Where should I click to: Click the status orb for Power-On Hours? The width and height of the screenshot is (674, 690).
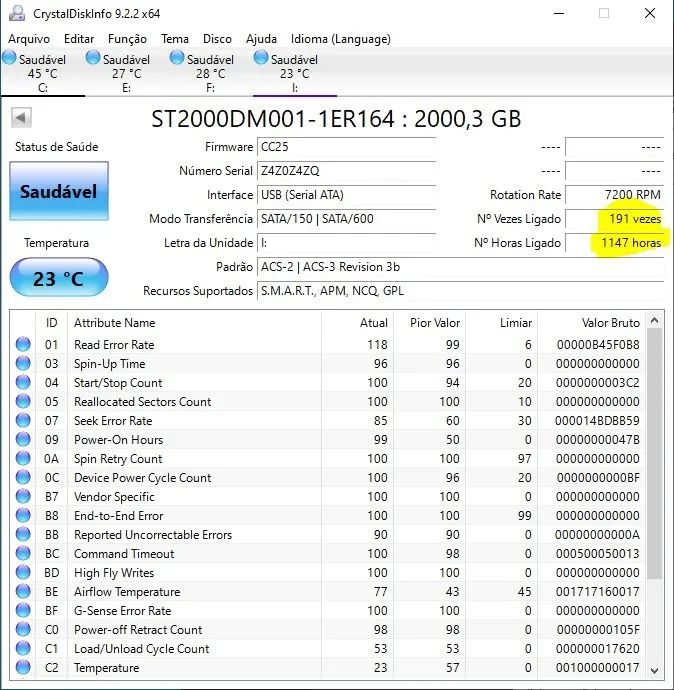coord(23,439)
